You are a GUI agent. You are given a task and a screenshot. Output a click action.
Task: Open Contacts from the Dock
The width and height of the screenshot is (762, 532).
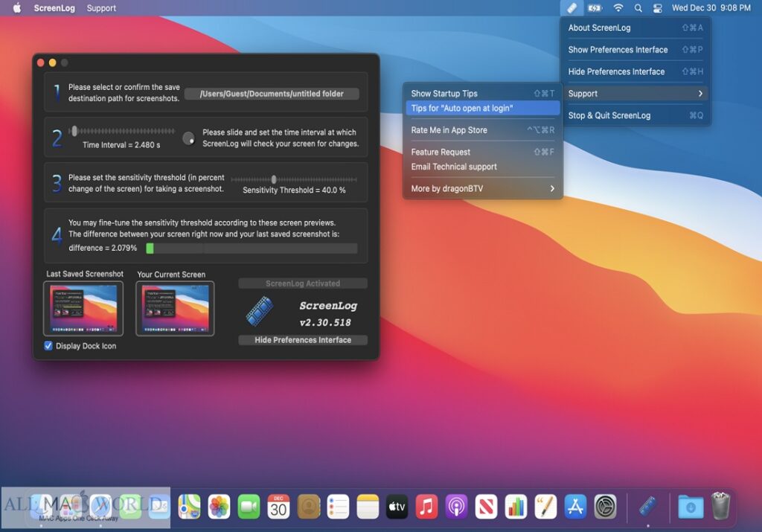[x=308, y=507]
